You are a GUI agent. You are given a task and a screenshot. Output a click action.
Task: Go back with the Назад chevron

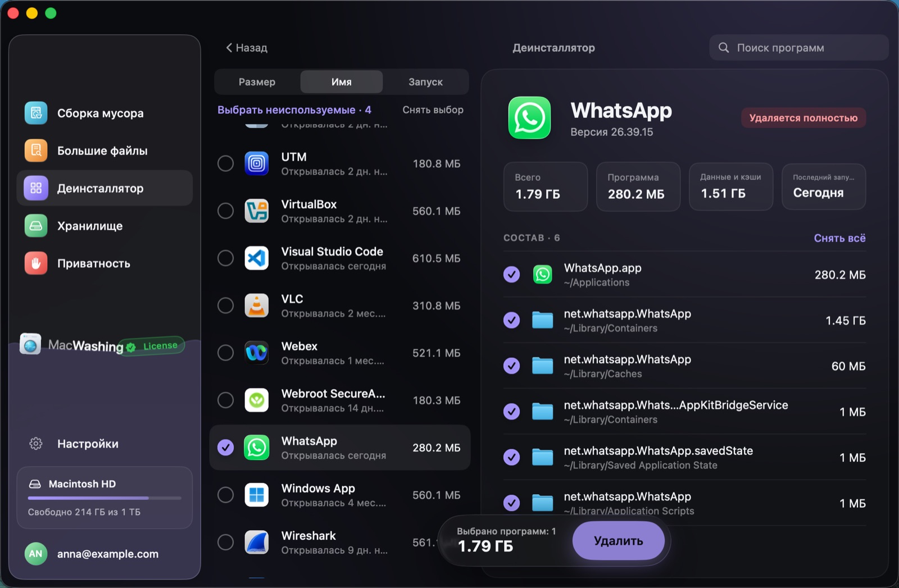click(229, 48)
